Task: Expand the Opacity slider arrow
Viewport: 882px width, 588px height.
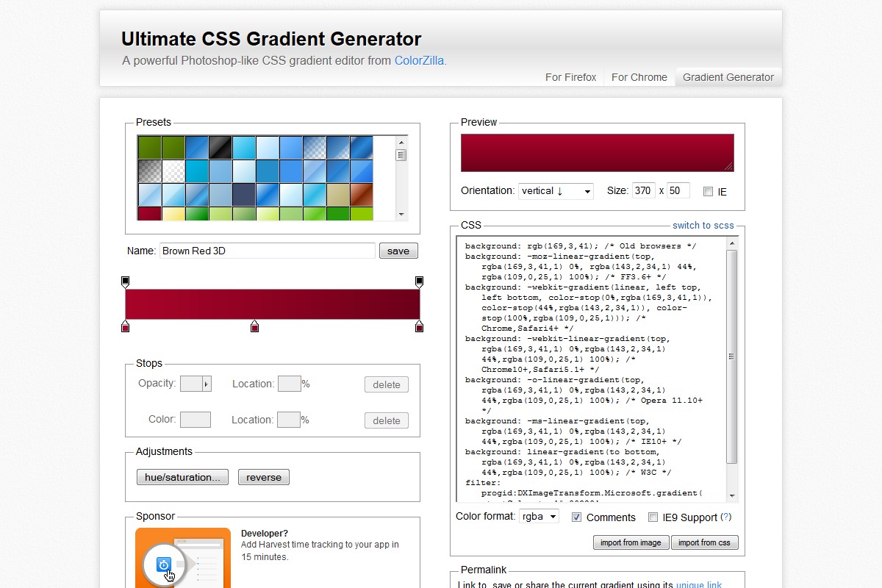Action: tap(207, 384)
